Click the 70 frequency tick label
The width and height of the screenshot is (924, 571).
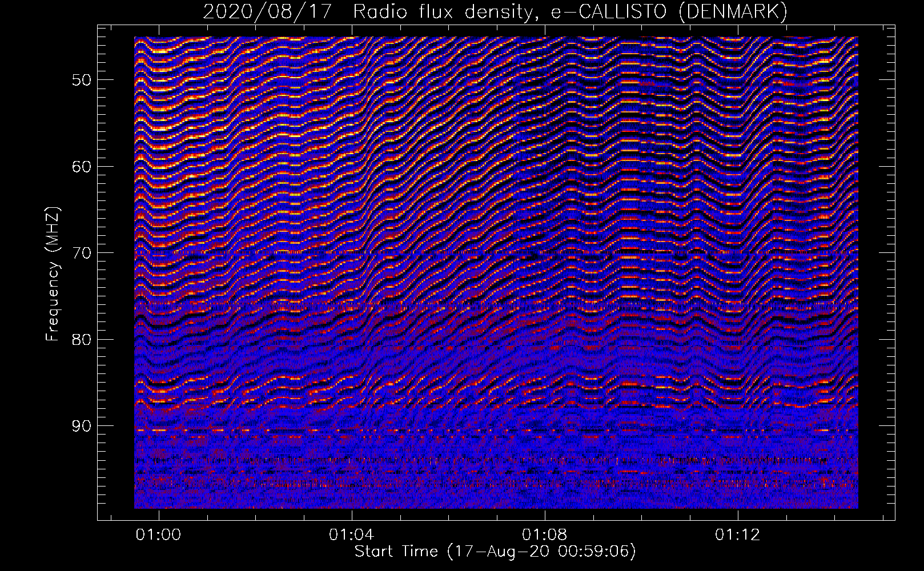click(83, 252)
